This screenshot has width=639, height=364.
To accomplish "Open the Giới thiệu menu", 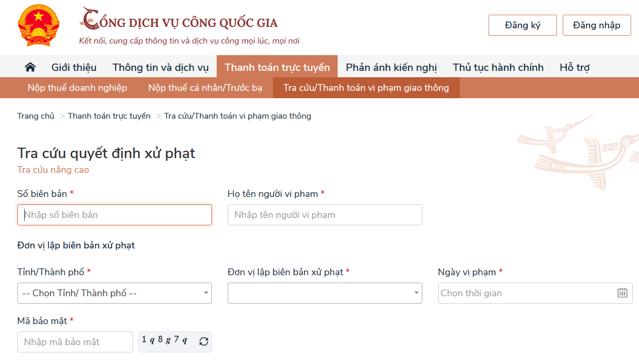I will coord(74,67).
